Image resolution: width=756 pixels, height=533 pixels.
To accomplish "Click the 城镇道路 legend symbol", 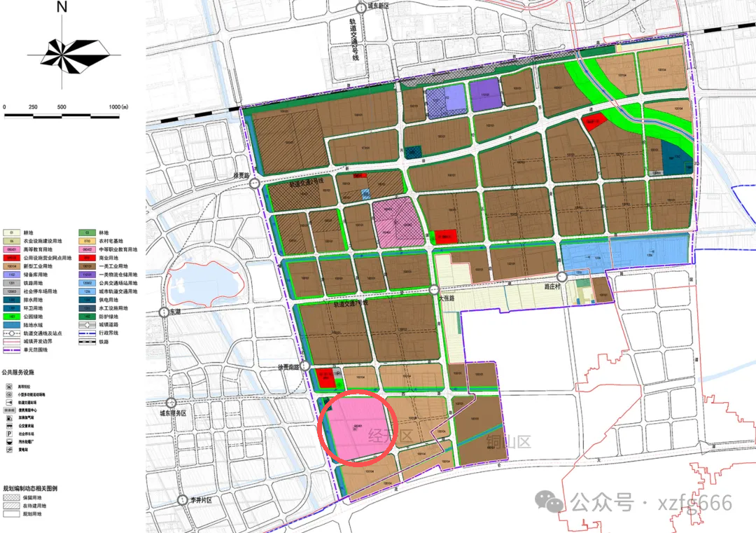I will click(x=87, y=325).
